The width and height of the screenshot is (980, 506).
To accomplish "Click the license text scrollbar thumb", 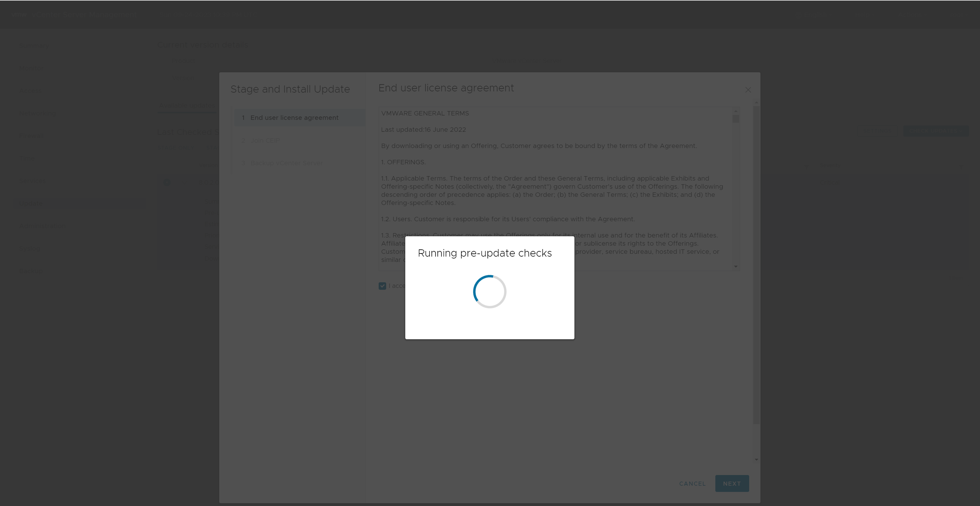I will tap(735, 119).
